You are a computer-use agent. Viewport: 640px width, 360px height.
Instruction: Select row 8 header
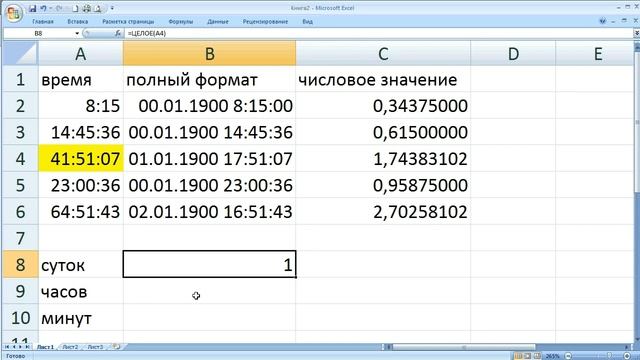(x=20, y=264)
